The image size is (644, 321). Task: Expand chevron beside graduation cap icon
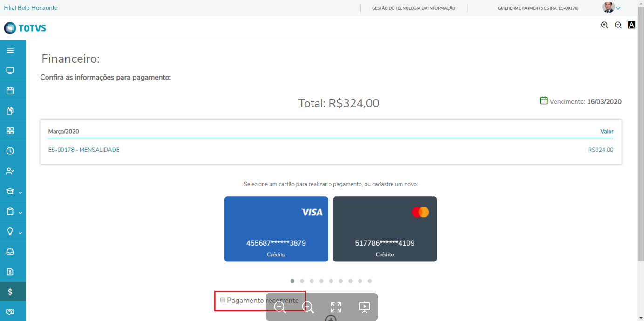click(20, 192)
